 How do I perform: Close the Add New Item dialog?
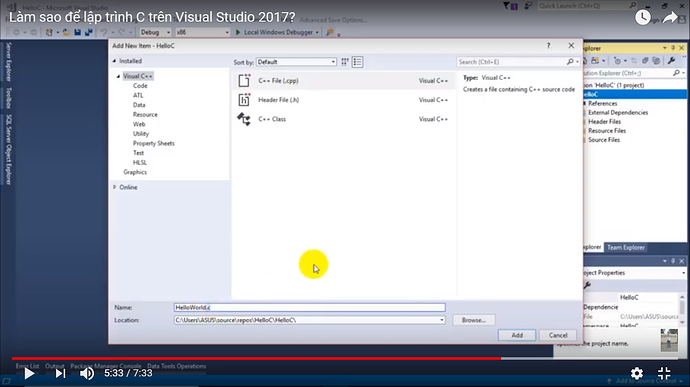click(571, 46)
